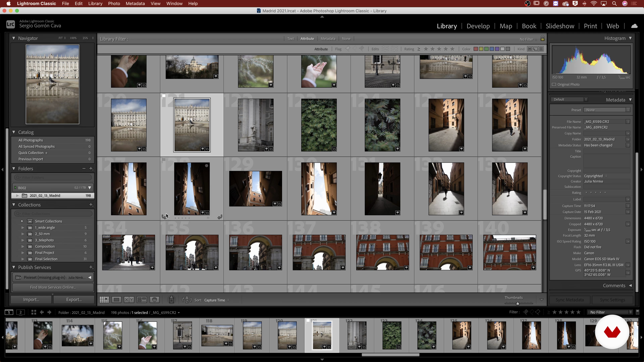Open the Sort Capture Time dropdown
Viewport: 644px width, 362px height.
pos(217,300)
